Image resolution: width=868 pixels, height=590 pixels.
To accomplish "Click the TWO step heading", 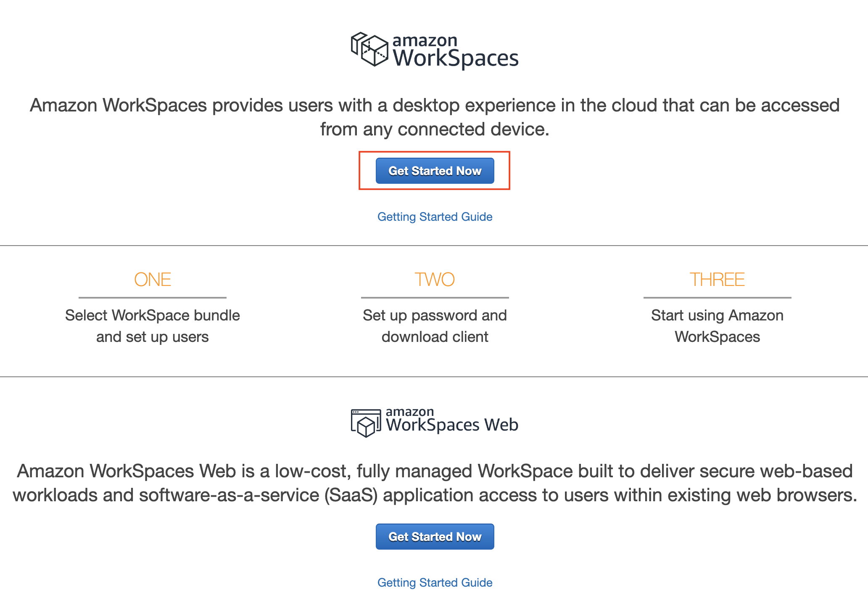I will pyautogui.click(x=435, y=280).
